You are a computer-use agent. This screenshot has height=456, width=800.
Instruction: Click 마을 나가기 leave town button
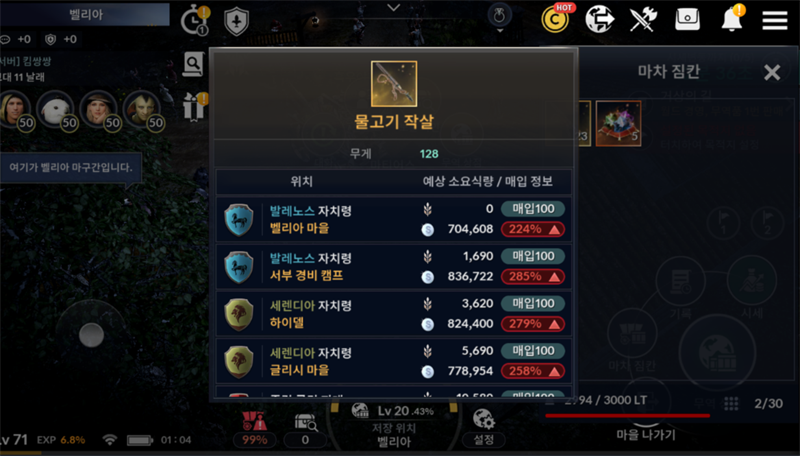(645, 435)
